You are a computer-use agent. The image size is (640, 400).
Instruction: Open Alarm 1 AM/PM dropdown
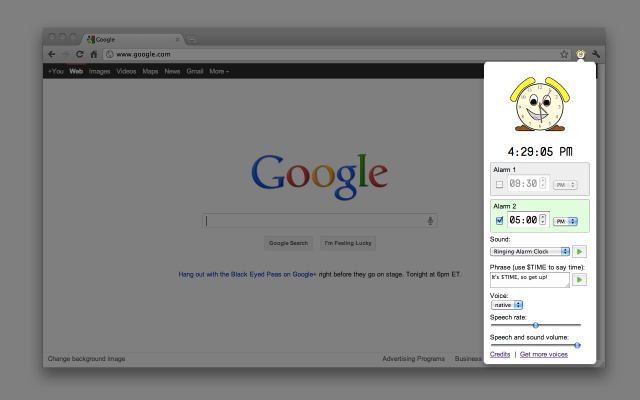[565, 185]
